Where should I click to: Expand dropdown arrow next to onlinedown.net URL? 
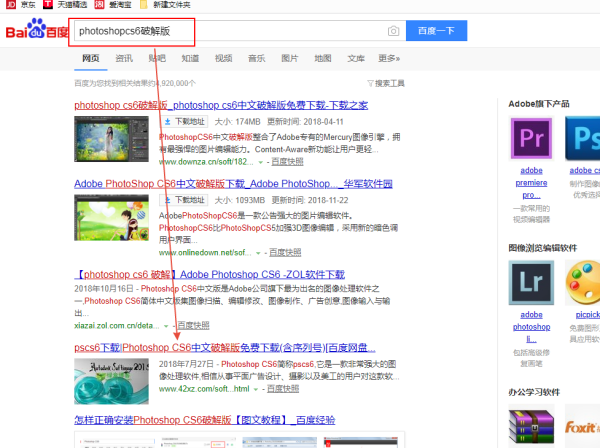pyautogui.click(x=258, y=253)
